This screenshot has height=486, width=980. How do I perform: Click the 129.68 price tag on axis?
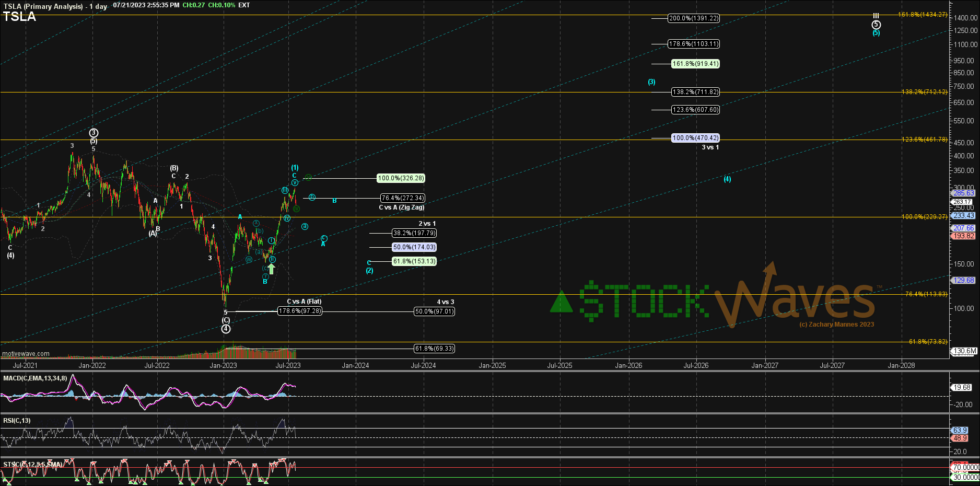coord(963,281)
